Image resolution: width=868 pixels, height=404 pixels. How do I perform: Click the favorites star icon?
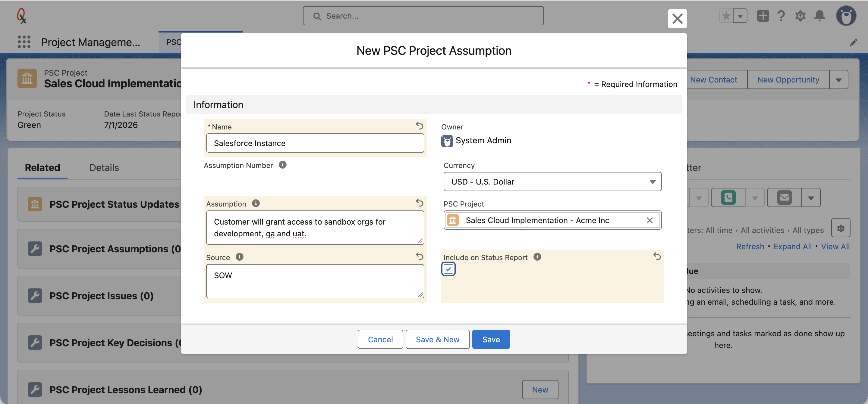pyautogui.click(x=726, y=16)
